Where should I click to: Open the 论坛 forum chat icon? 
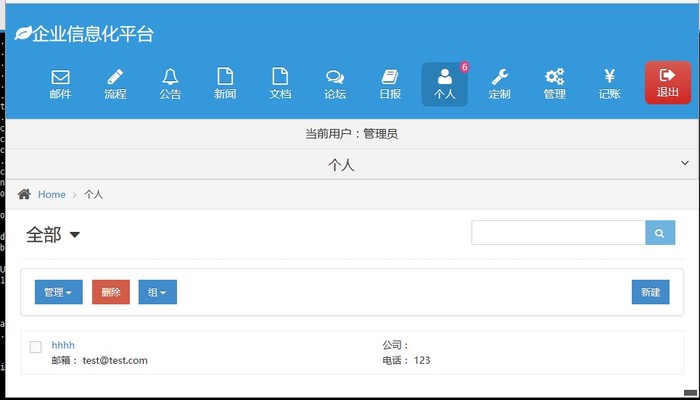(x=335, y=84)
